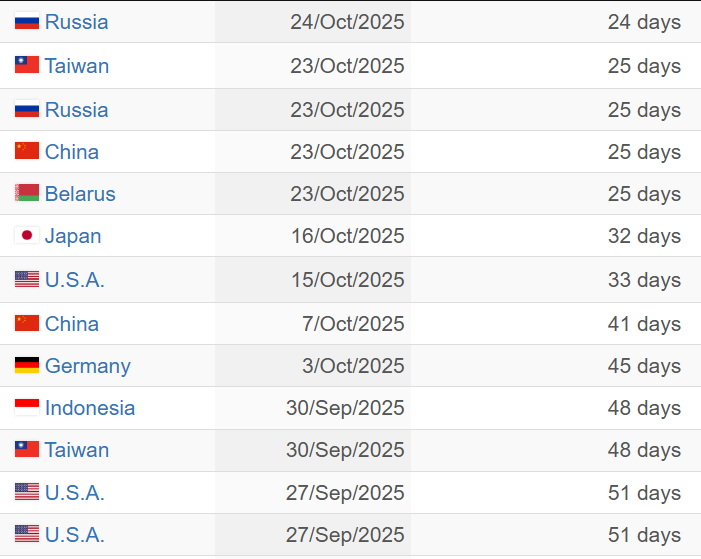Follow the Belarus country link
This screenshot has height=559, width=701.
(80, 194)
